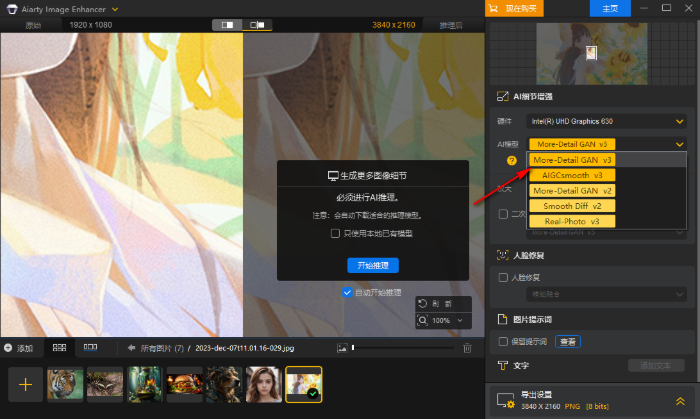Click the 人脸修复 section face icon
Screen dimensions: 700x419
(x=503, y=255)
